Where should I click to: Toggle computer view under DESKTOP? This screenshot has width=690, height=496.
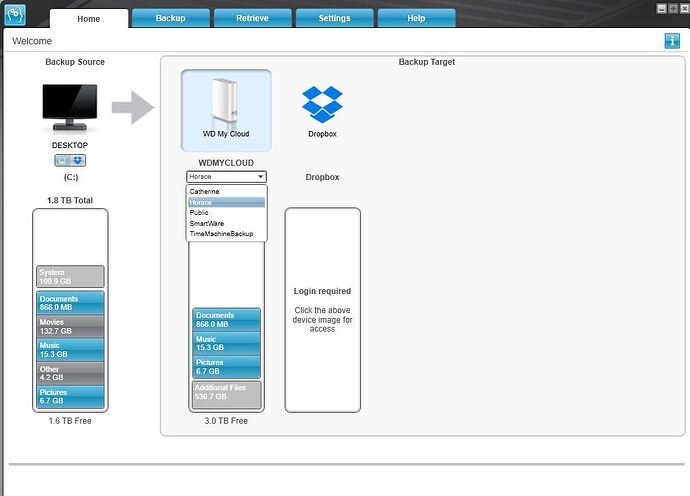pos(62,160)
